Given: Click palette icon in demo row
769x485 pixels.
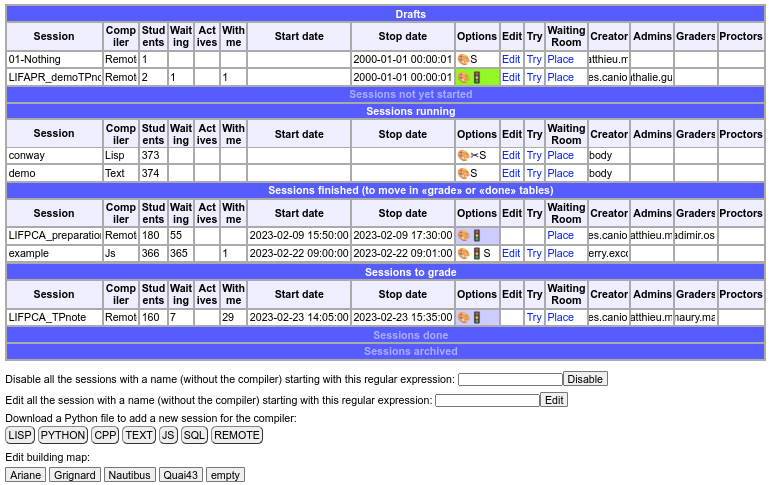Looking at the screenshot, I should click(463, 174).
